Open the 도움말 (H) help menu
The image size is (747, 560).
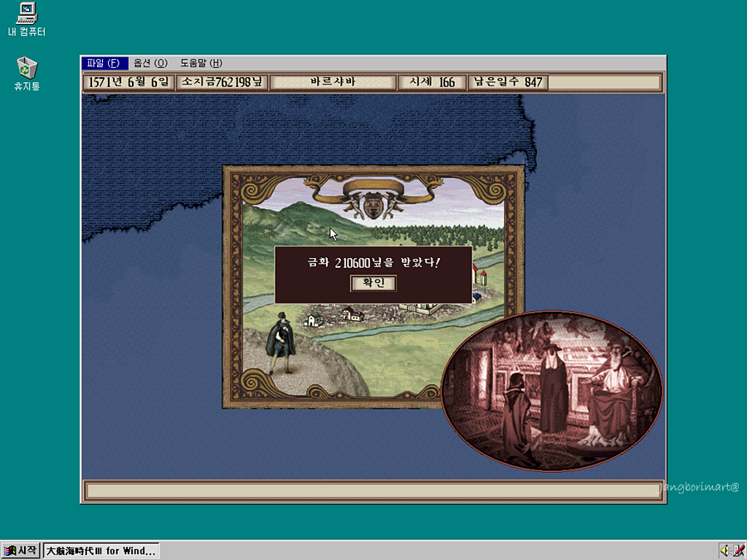tap(201, 63)
